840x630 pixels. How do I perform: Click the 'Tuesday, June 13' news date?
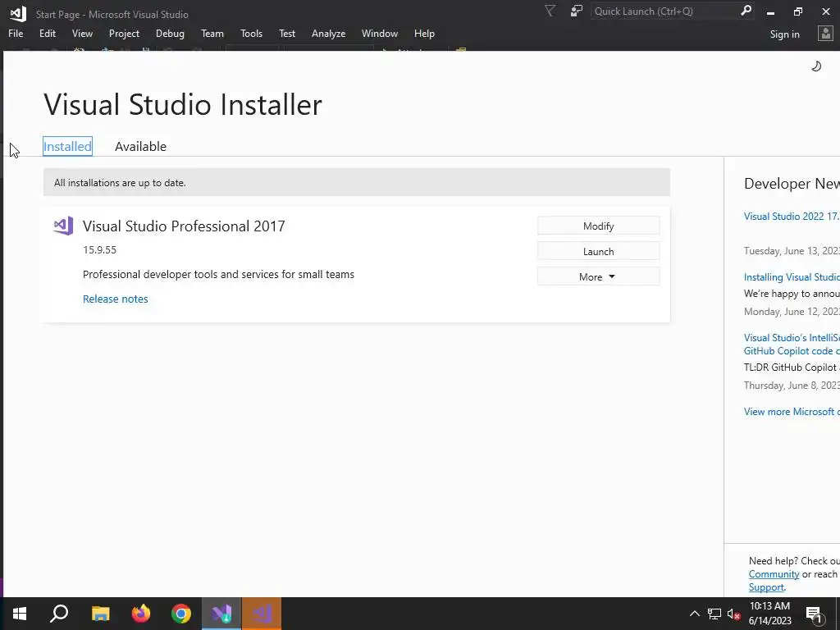[x=792, y=251]
